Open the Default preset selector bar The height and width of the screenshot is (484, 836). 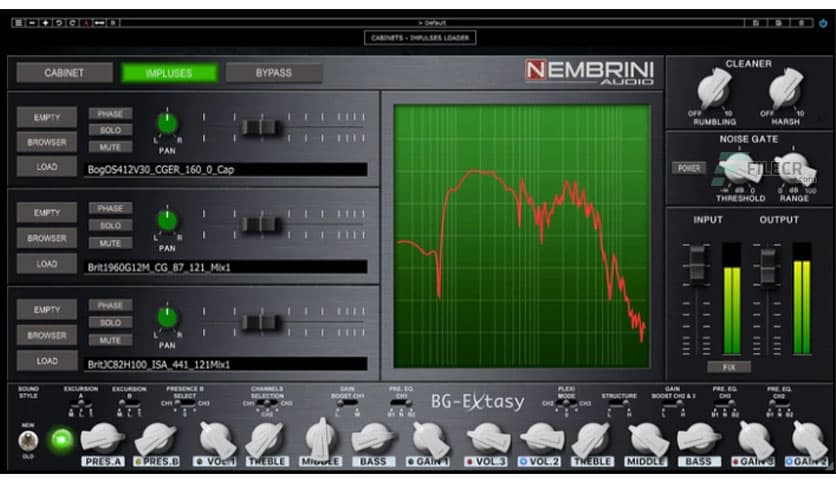[x=432, y=23]
